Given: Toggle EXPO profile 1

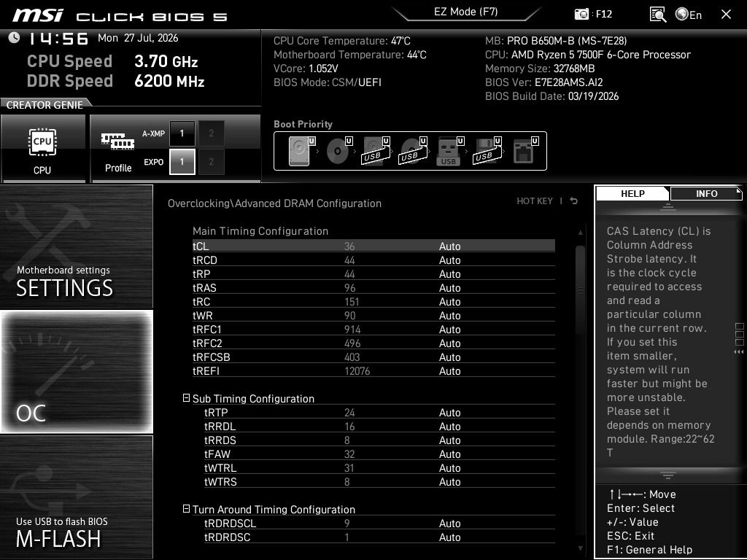Looking at the screenshot, I should coord(182,162).
